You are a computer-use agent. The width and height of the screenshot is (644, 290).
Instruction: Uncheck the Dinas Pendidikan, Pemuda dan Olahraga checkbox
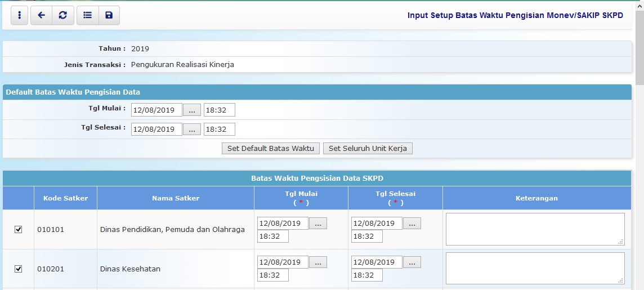[x=18, y=229]
